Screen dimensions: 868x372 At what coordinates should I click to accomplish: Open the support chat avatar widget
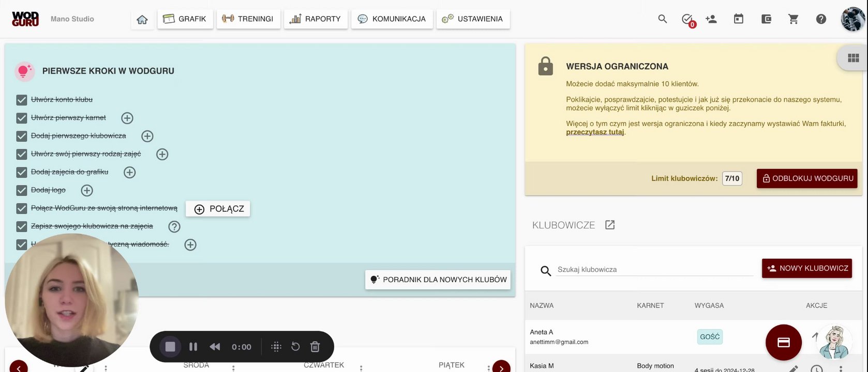(x=834, y=342)
